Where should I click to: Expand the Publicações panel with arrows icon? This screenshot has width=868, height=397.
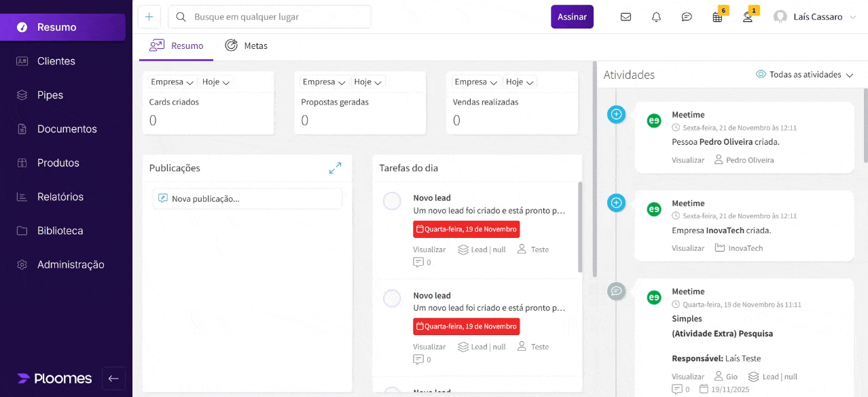pos(335,168)
